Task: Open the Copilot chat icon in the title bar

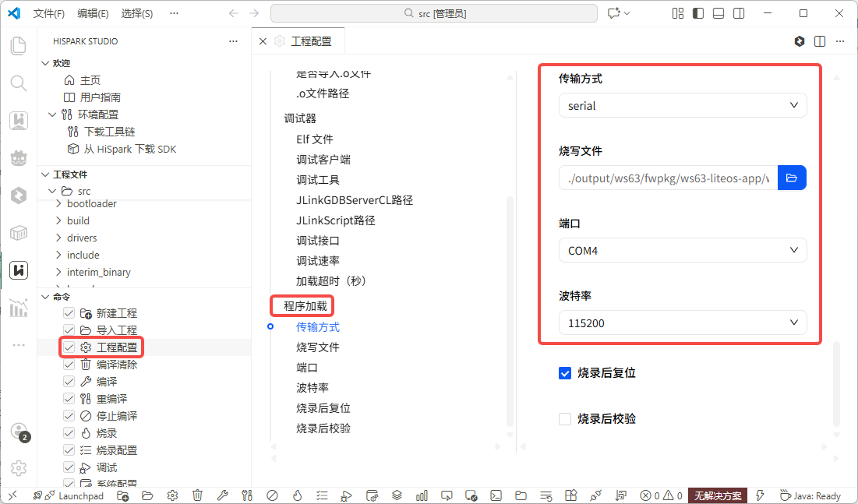Action: click(x=614, y=13)
